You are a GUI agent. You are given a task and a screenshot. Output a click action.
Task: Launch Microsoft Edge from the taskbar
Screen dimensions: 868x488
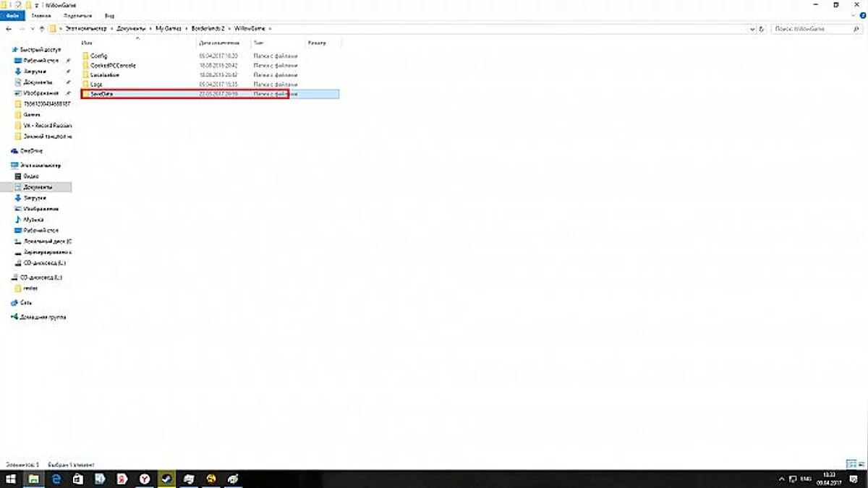tap(56, 479)
